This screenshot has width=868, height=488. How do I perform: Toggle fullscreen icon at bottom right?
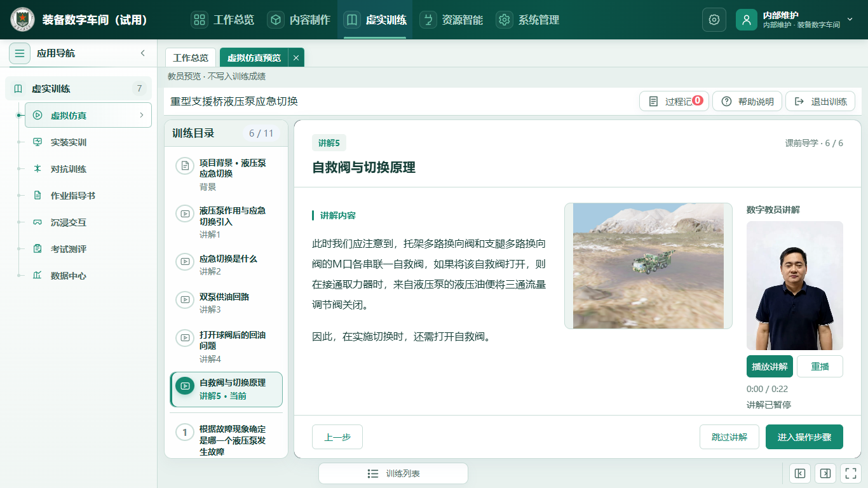[x=850, y=473]
